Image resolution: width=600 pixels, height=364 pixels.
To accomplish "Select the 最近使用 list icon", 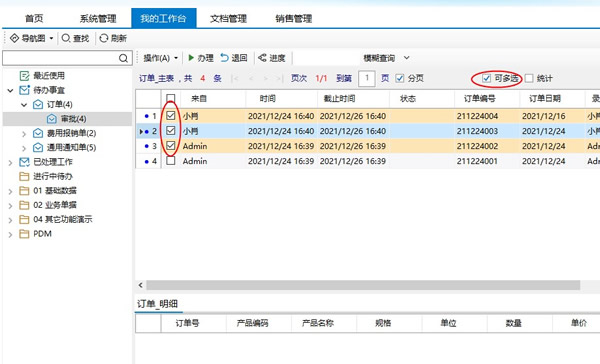I will click(24, 76).
